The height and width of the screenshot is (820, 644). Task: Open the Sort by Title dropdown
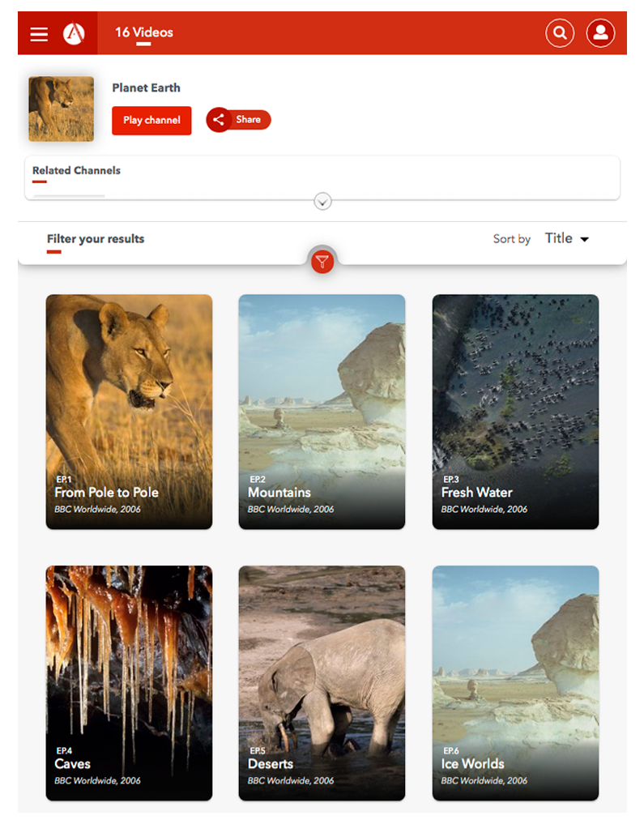click(x=566, y=238)
